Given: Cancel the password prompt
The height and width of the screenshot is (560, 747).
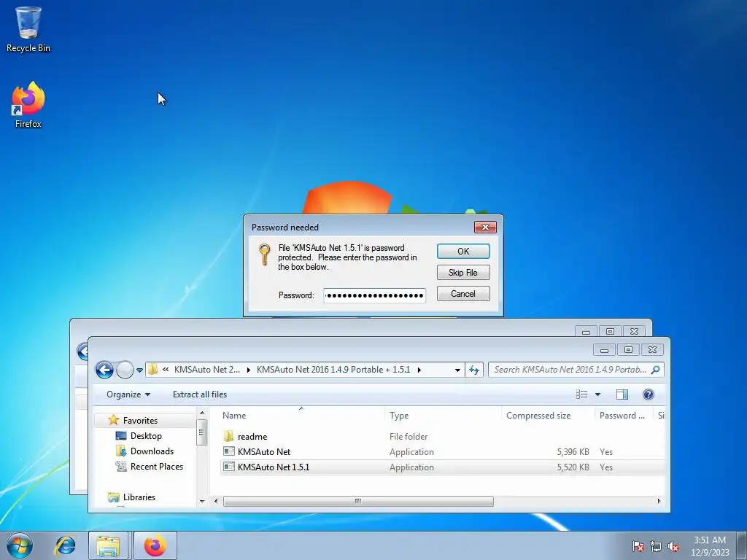Looking at the screenshot, I should (463, 294).
